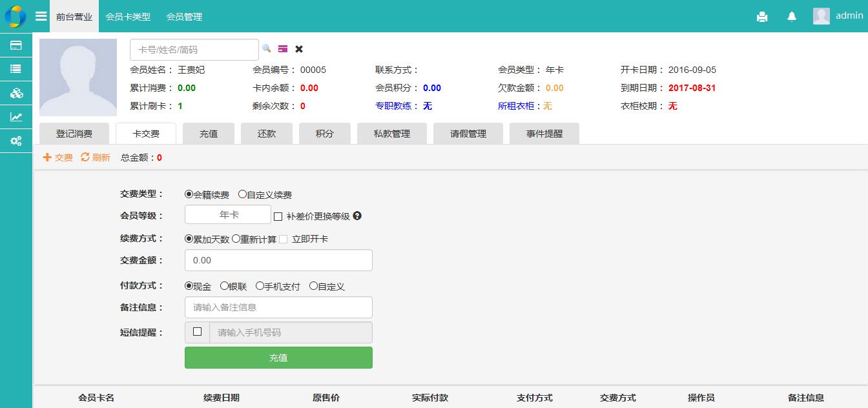This screenshot has height=408, width=868.
Task: Open the line chart icon in sidebar
Action: 16,117
